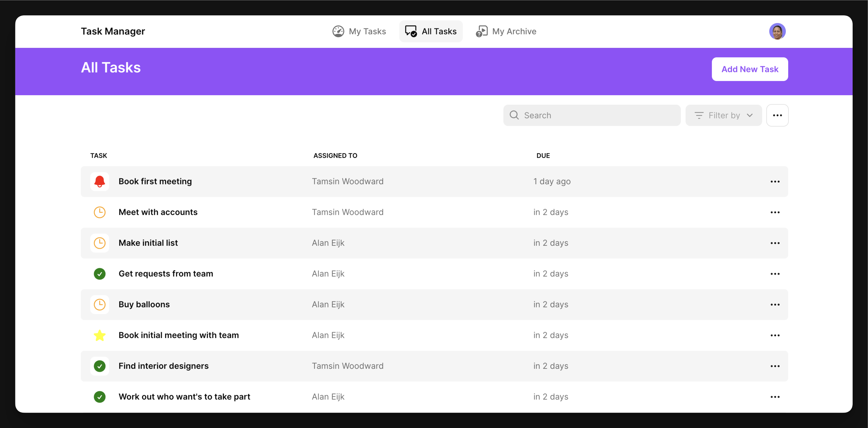This screenshot has height=428, width=868.
Task: Open options menu for Meet with accounts row
Action: [x=775, y=212]
